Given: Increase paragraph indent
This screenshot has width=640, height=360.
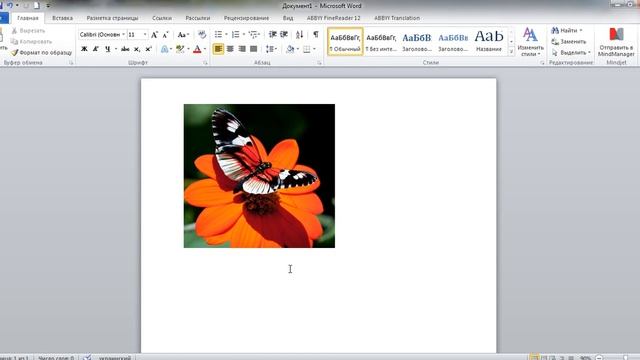Looking at the screenshot, I should tap(284, 35).
